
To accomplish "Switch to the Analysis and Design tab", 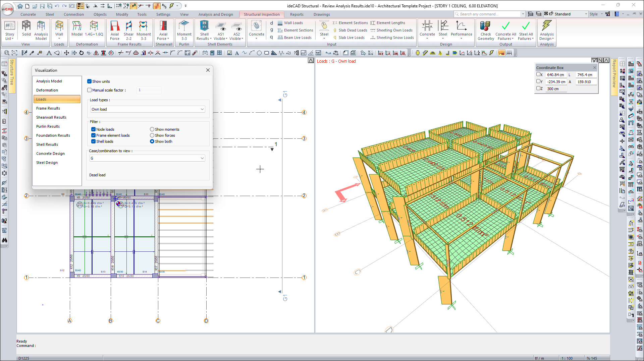I will click(215, 14).
